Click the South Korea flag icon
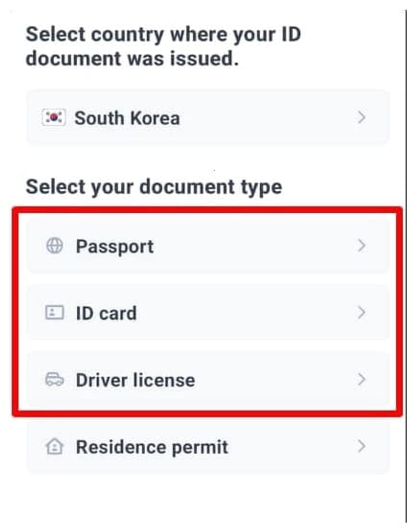 pyautogui.click(x=54, y=118)
